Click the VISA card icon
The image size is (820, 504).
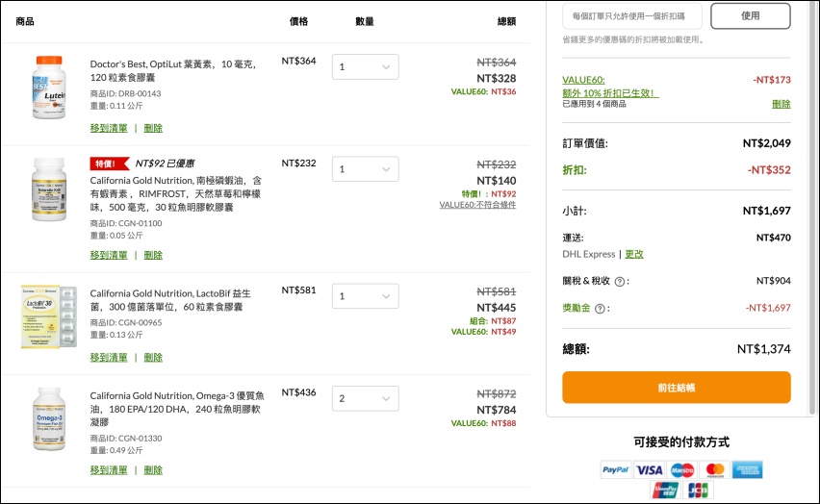pyautogui.click(x=650, y=469)
